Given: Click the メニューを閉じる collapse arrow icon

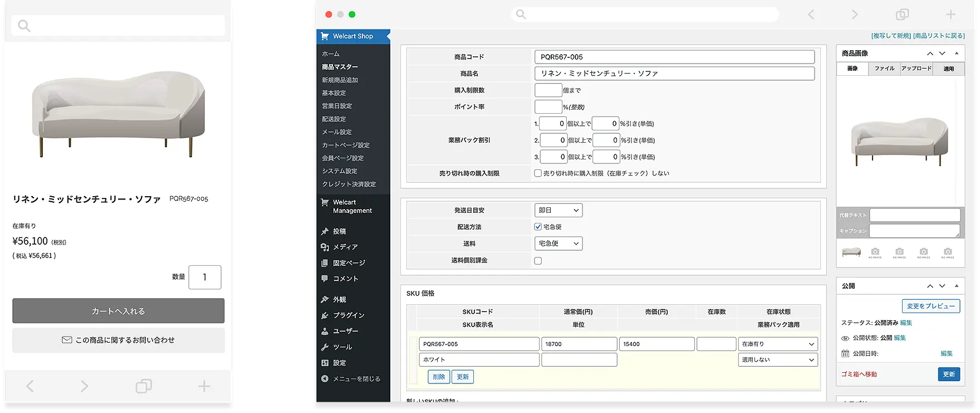Looking at the screenshot, I should [325, 379].
